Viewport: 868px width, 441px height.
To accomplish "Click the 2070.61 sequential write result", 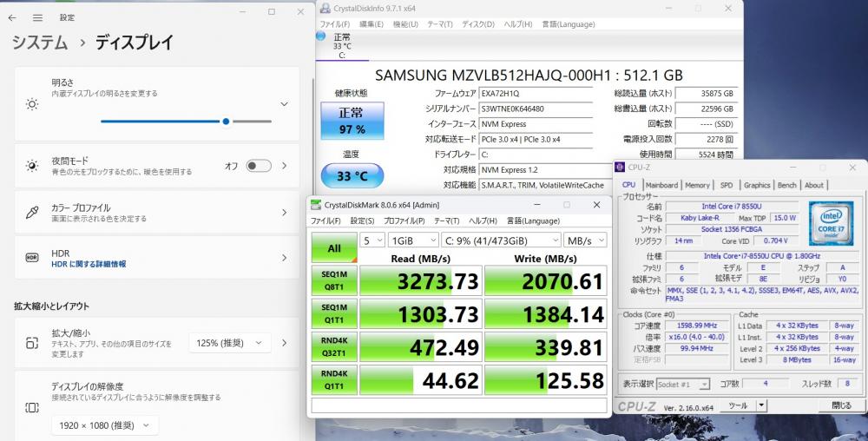I will coord(546,281).
